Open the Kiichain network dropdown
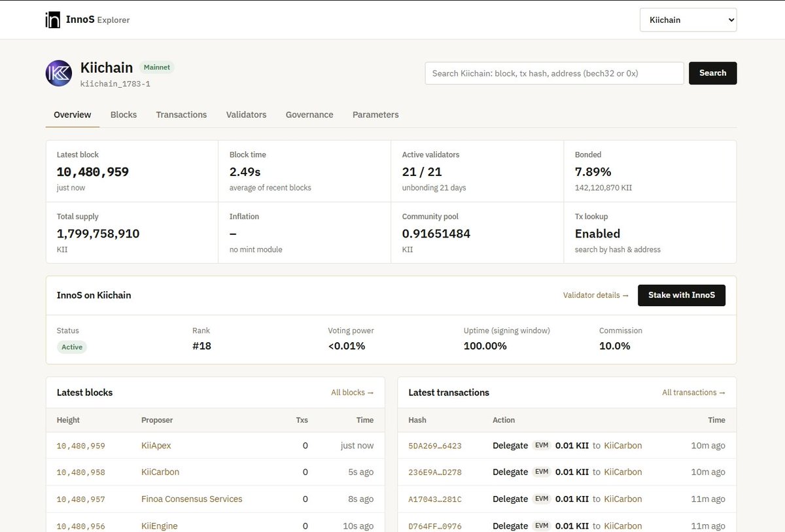The image size is (785, 532). 688,20
